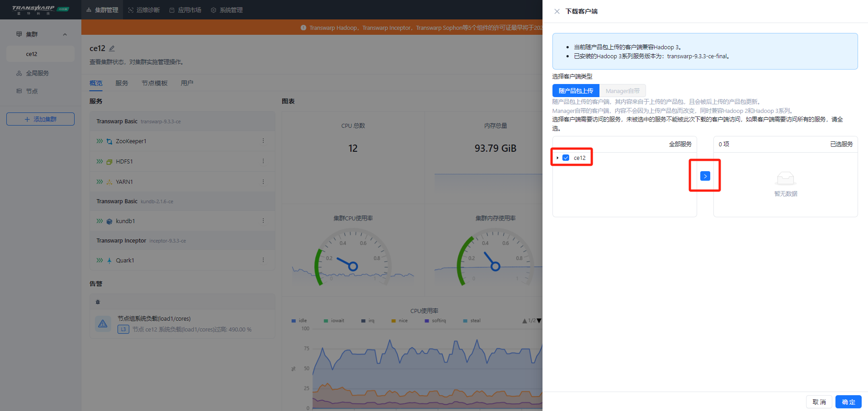868x411 pixels.
Task: Open the more menu for YARN1
Action: [x=263, y=182]
